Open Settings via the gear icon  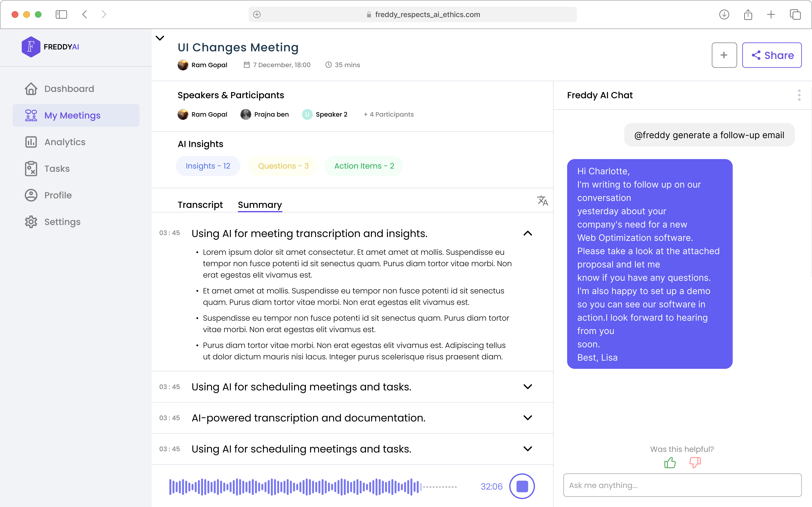31,222
